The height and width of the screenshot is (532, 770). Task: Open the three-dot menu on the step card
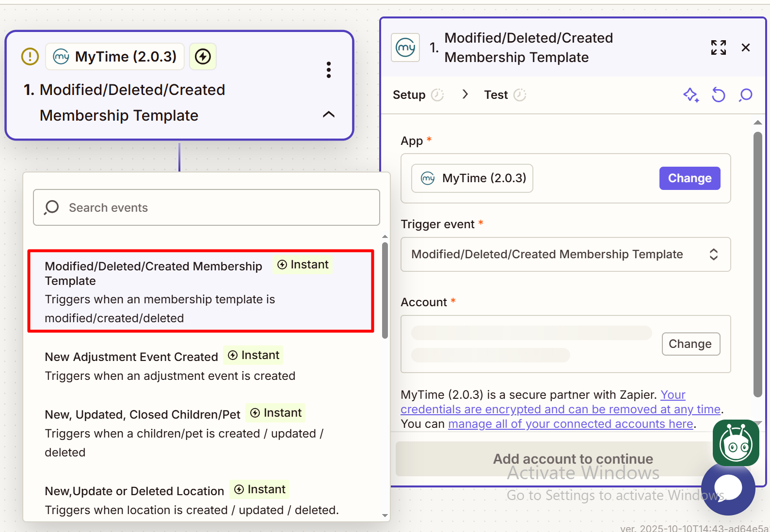(329, 70)
